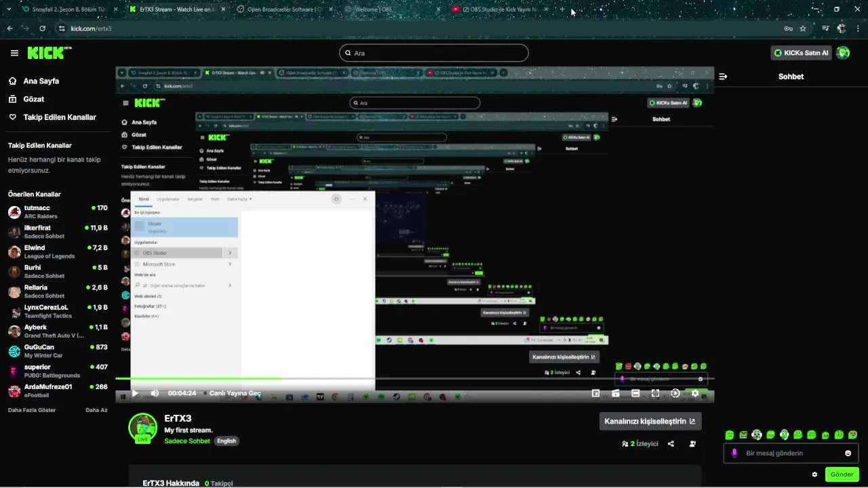The width and height of the screenshot is (868, 488).
Task: Close the ErTX3 Stream tab
Action: click(224, 9)
